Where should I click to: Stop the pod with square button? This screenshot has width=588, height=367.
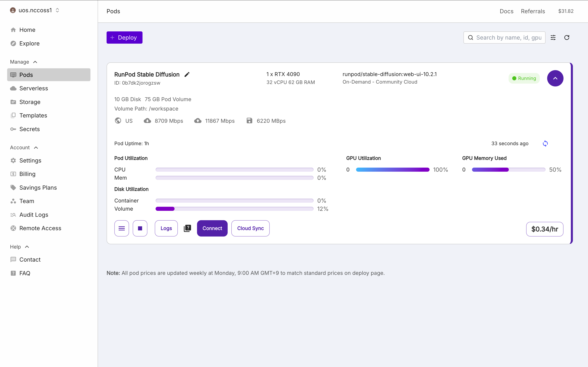[x=140, y=228]
